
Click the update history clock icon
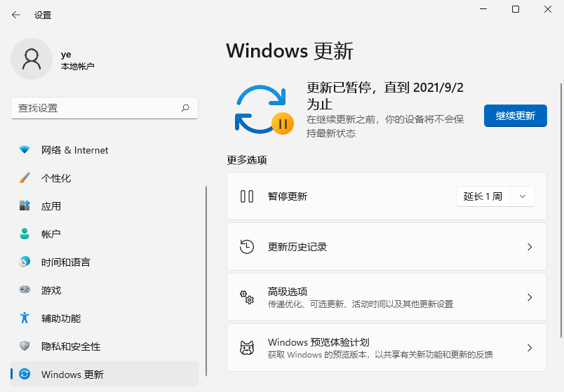click(247, 247)
